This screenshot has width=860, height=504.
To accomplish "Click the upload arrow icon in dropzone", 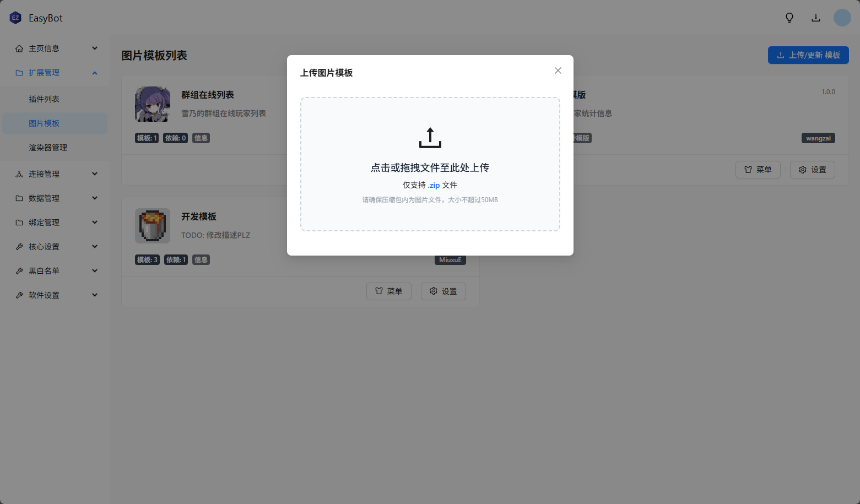I will coord(430,138).
